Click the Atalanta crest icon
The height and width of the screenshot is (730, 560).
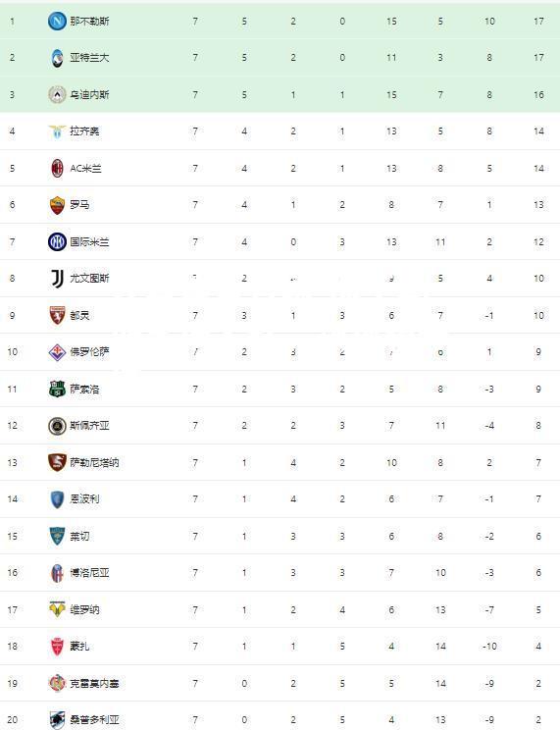(x=57, y=58)
